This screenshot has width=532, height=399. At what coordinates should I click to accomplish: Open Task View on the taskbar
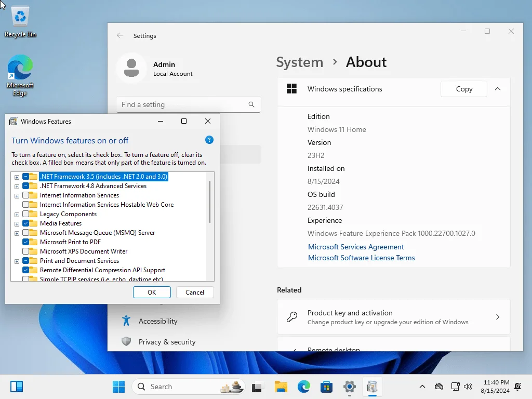click(257, 387)
